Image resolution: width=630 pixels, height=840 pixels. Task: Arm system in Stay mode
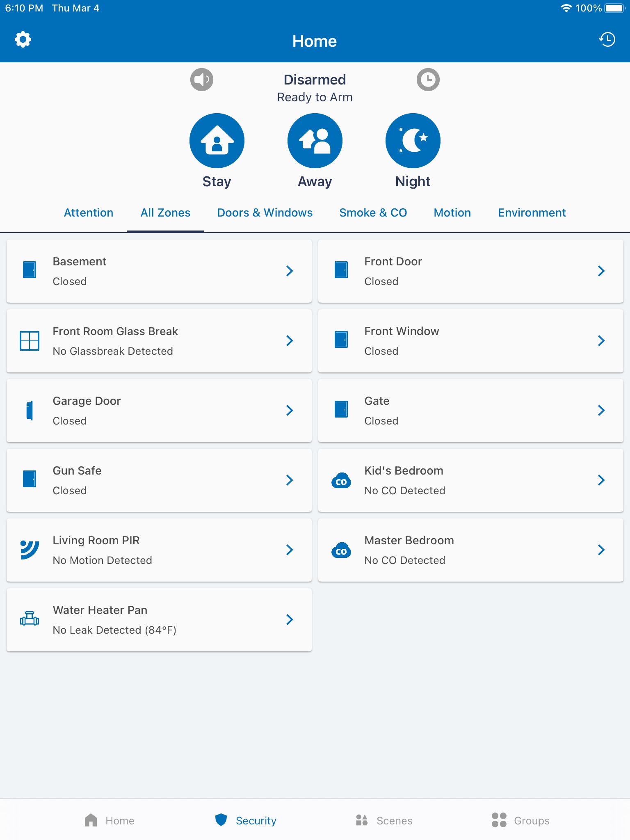click(x=217, y=141)
